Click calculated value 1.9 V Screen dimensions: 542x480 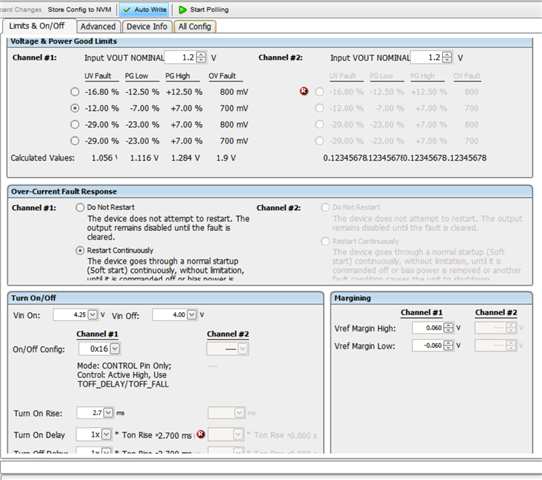click(x=226, y=158)
